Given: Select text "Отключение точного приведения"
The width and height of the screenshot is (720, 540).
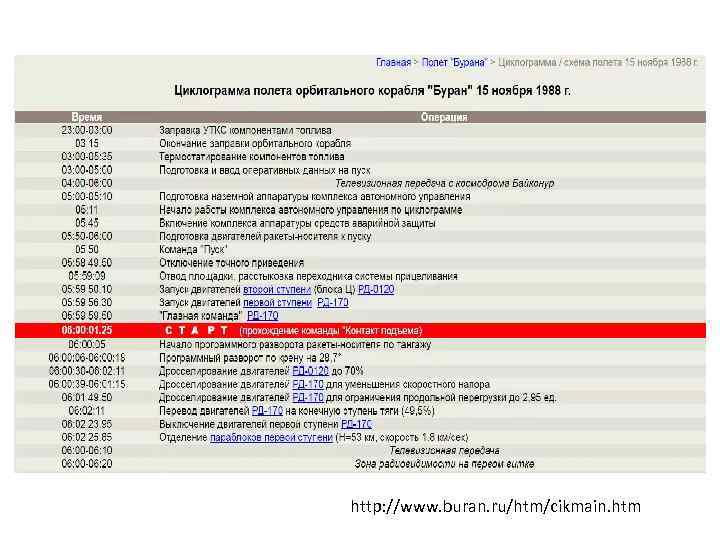Looking at the screenshot, I should [231, 263].
